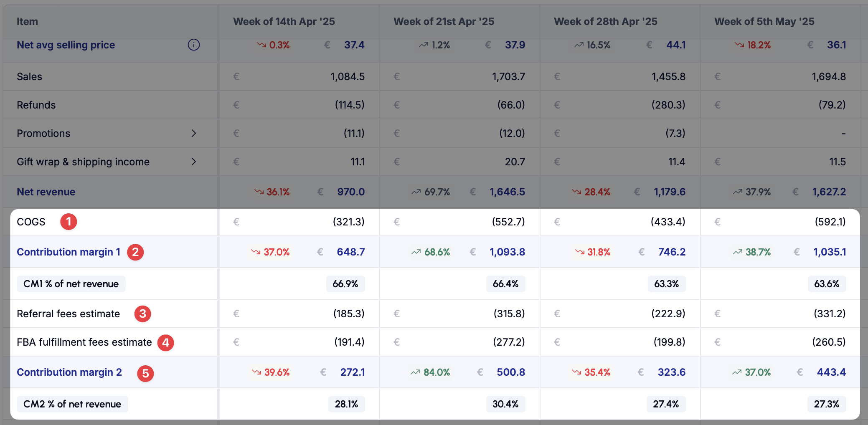Click the CM1 % of net revenue tag
868x425 pixels.
(71, 284)
